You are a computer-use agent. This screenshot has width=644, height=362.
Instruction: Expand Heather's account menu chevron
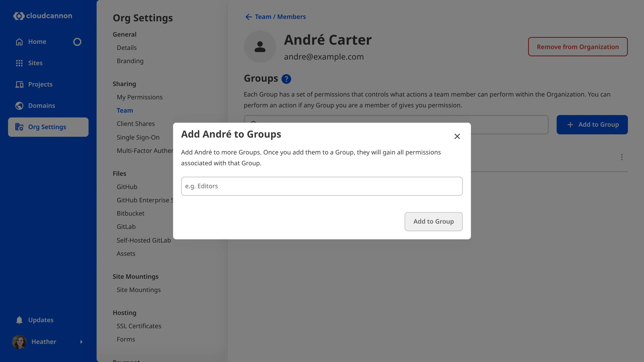[82, 342]
